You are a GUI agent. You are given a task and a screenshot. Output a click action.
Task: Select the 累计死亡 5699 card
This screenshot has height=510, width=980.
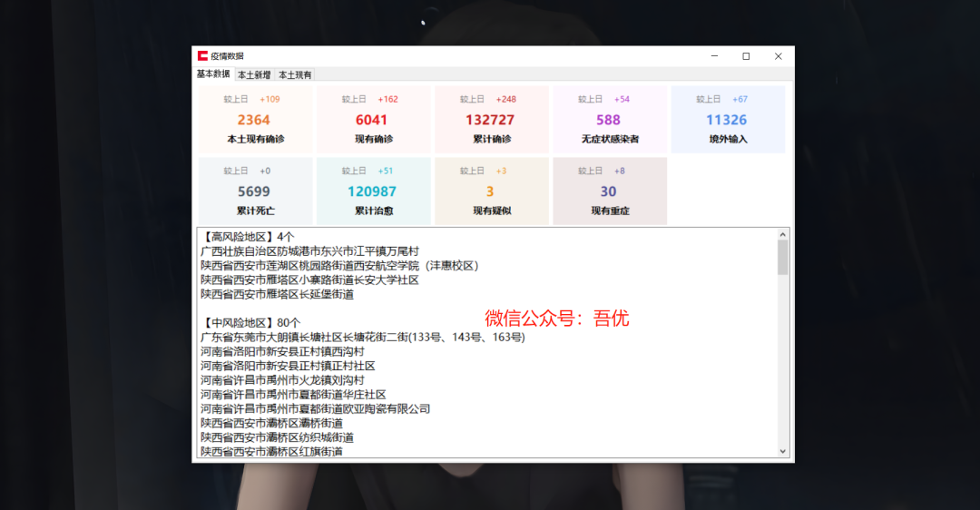pyautogui.click(x=255, y=191)
